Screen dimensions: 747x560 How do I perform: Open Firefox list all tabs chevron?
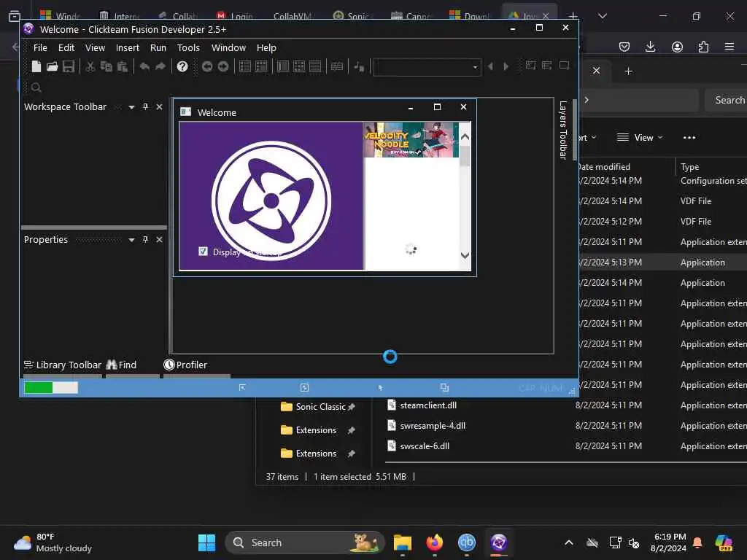(x=603, y=16)
